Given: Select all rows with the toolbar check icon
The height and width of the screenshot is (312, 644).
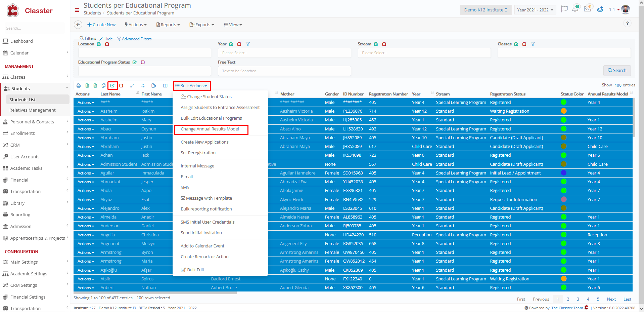Looking at the screenshot, I should [112, 86].
